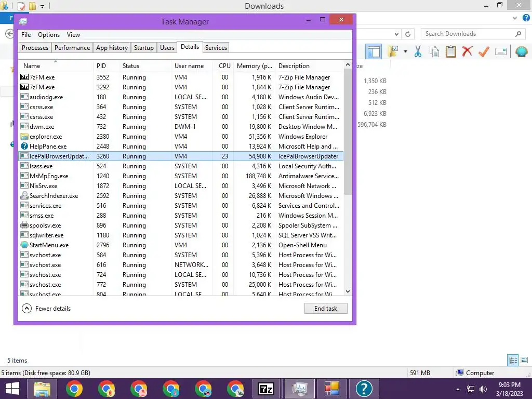Click the navigation pane layout icon in Downloads toolbar
Image resolution: width=532 pixels, height=399 pixels.
point(373,52)
